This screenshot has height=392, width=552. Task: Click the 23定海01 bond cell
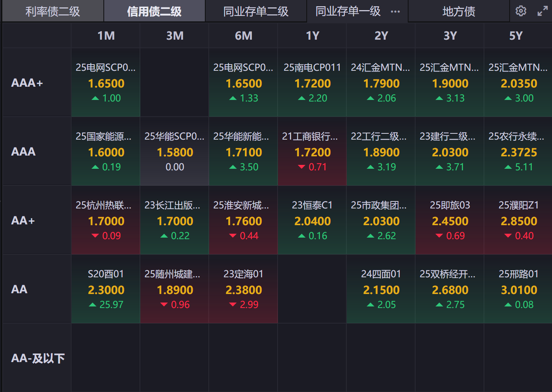point(243,289)
